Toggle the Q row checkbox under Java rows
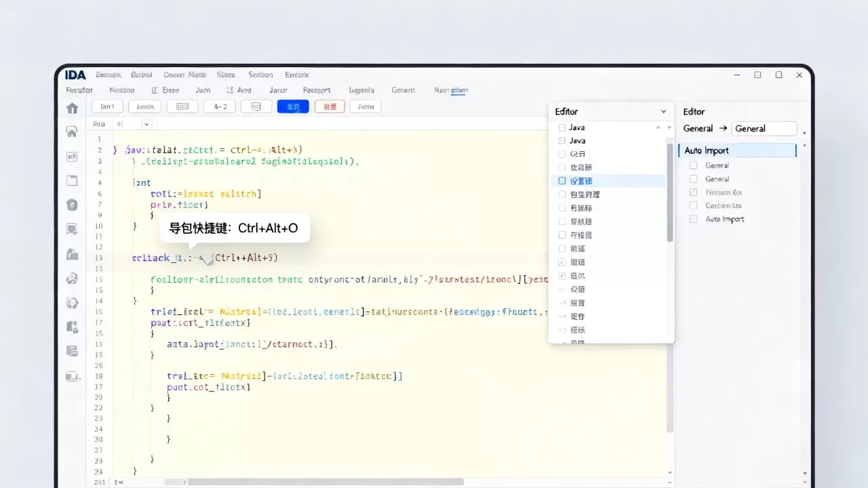Image resolution: width=868 pixels, height=488 pixels. [x=561, y=154]
